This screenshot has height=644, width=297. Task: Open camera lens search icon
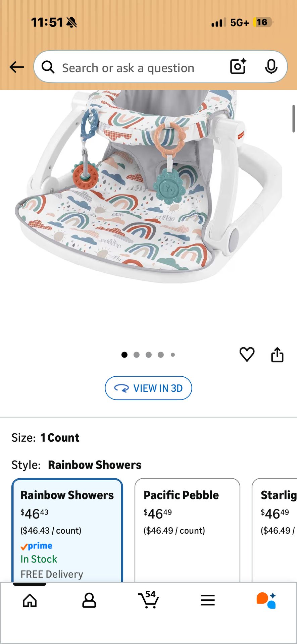tap(238, 66)
